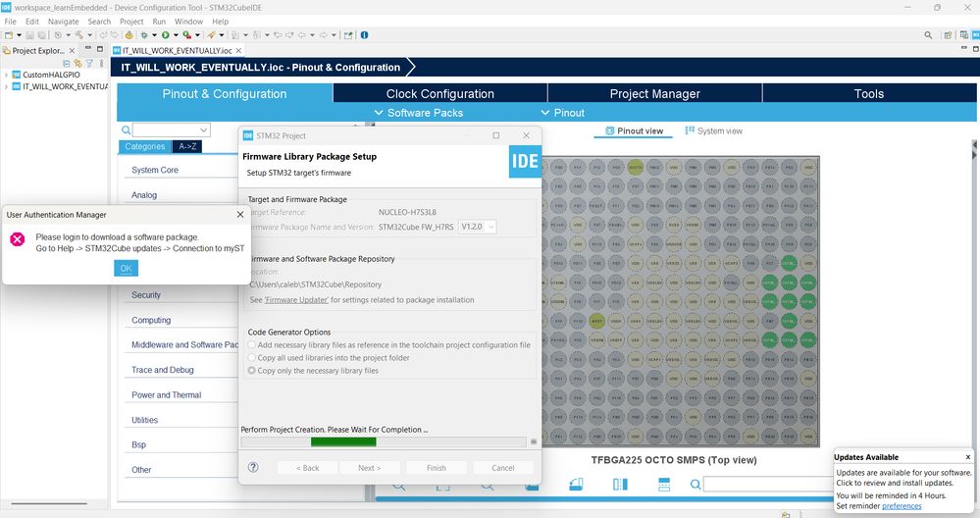
Task: Select Add necessary library files as reference option
Action: tap(252, 345)
